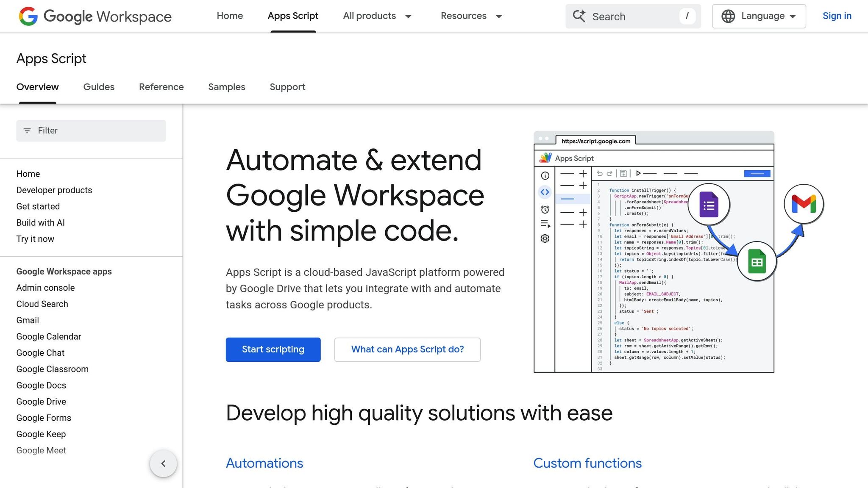Click the Filter icon in the left sidebar
This screenshot has height=488, width=868.
click(x=27, y=130)
